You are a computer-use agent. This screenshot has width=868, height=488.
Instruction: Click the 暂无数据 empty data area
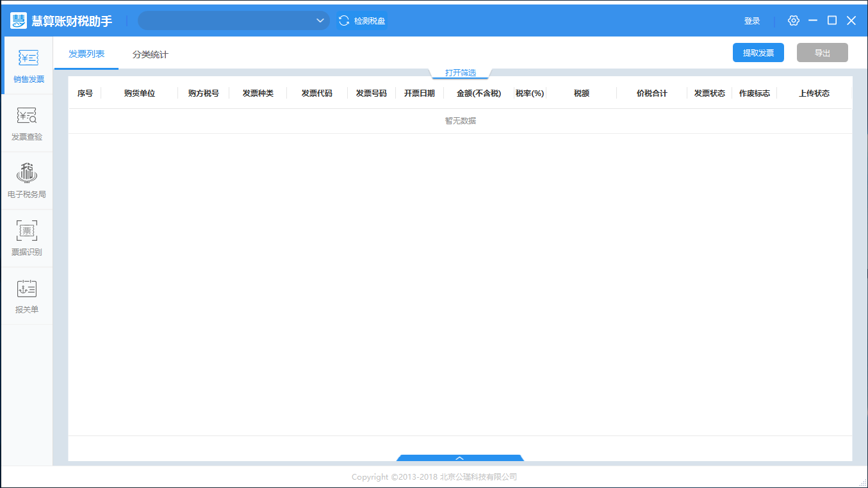(459, 120)
